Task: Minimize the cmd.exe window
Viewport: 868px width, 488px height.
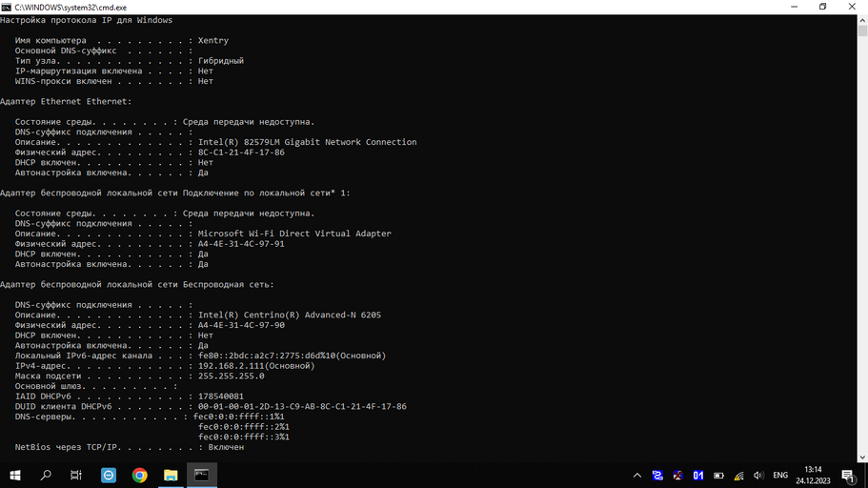Action: pos(795,8)
